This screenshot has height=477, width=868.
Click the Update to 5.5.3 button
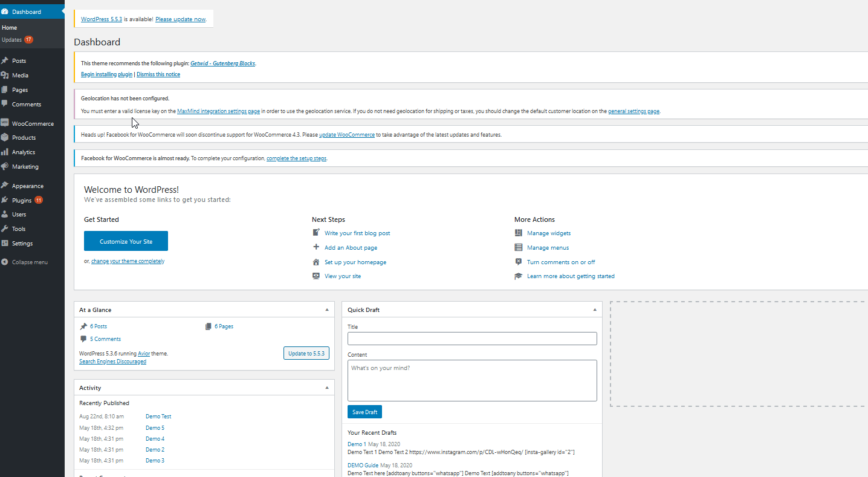tap(306, 353)
